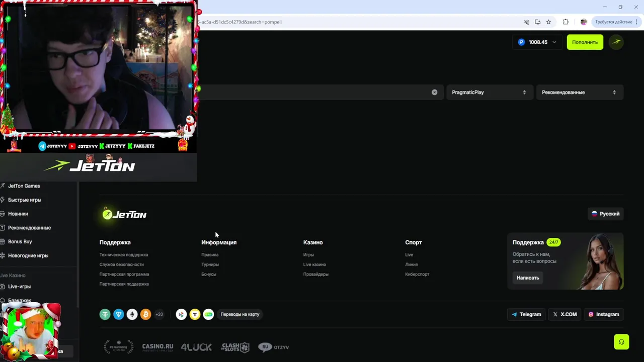The height and width of the screenshot is (362, 644).
Task: Open Chrome menu with Требуется действие
Action: click(616, 22)
